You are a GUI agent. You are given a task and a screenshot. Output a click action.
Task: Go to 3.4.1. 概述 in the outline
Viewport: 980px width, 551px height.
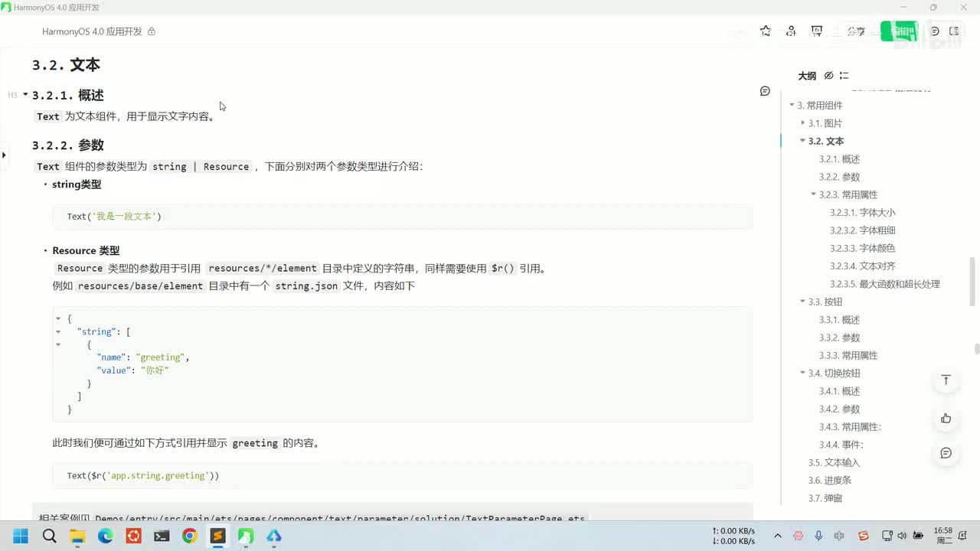840,391
